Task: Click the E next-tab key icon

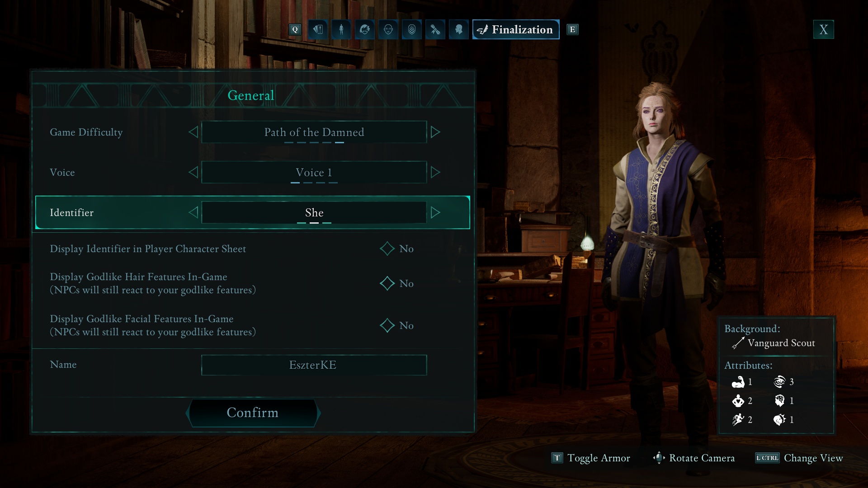Action: [x=572, y=29]
